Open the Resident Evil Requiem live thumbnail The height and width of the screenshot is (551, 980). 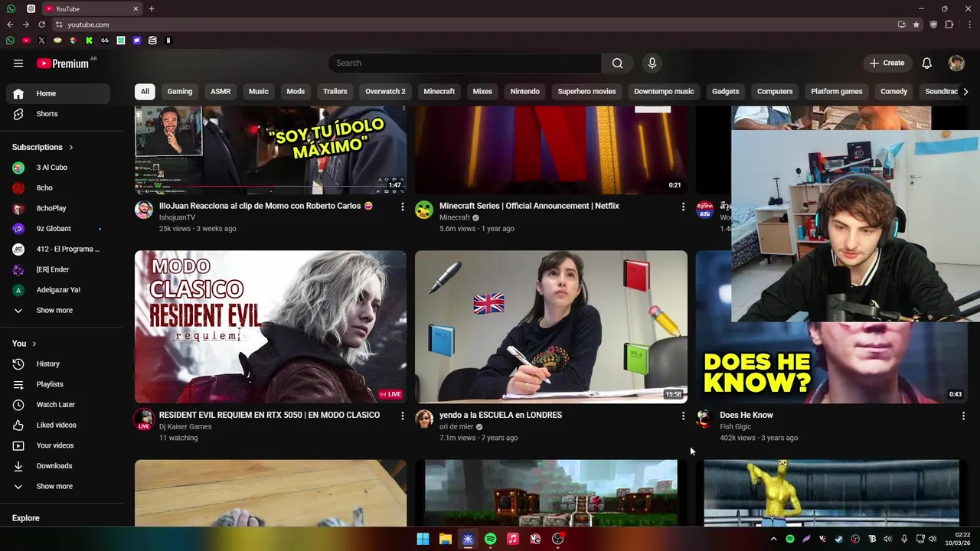pos(270,327)
